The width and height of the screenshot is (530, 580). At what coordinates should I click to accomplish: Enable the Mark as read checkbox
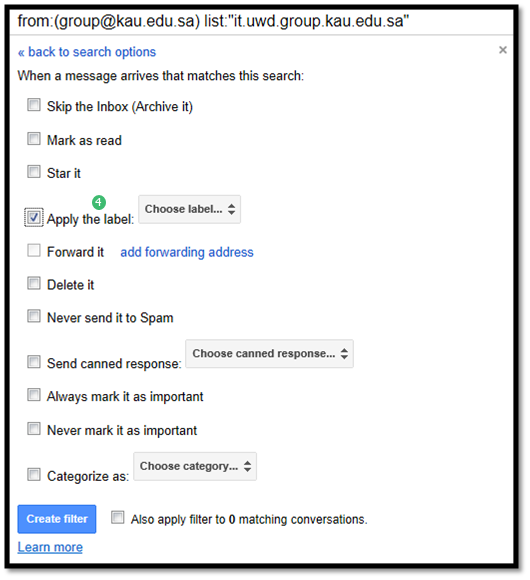click(x=34, y=139)
